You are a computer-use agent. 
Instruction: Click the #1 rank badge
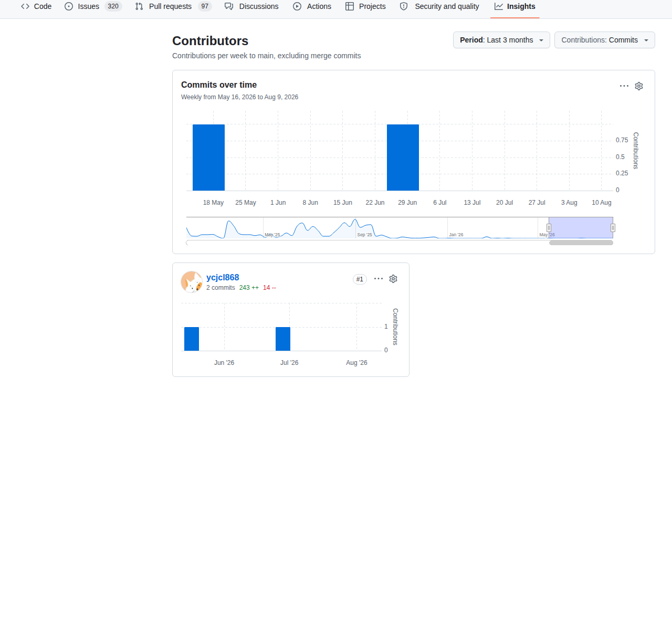pyautogui.click(x=360, y=279)
